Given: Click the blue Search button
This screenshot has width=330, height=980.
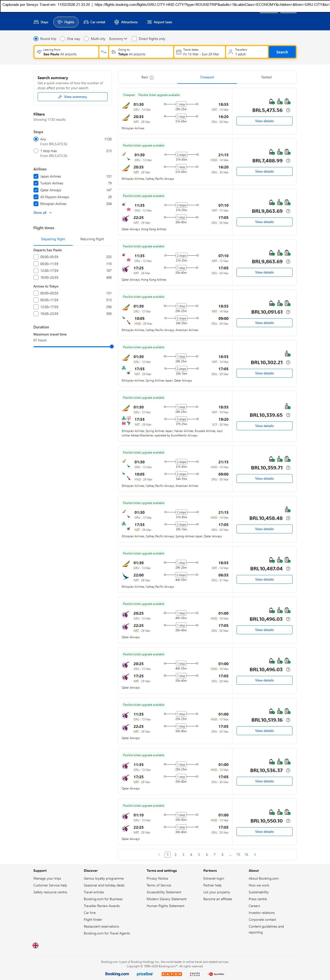Looking at the screenshot, I should 282,52.
